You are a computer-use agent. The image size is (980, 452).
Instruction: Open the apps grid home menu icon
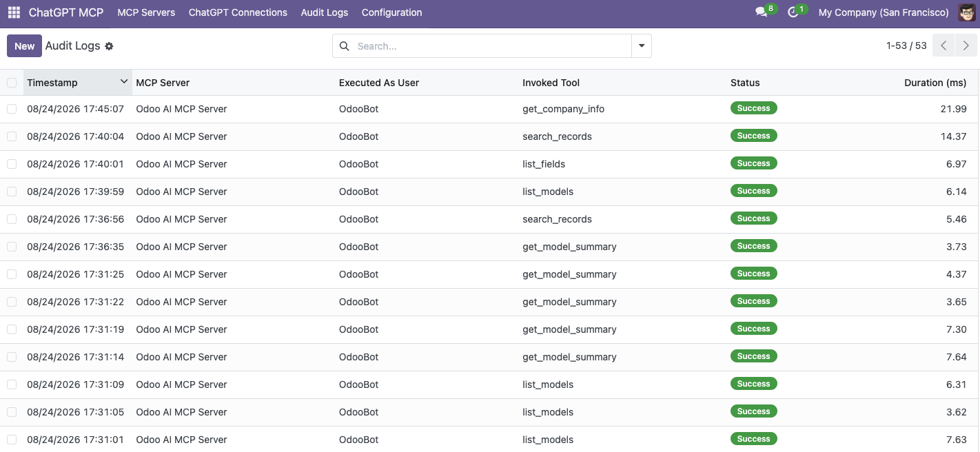point(14,12)
